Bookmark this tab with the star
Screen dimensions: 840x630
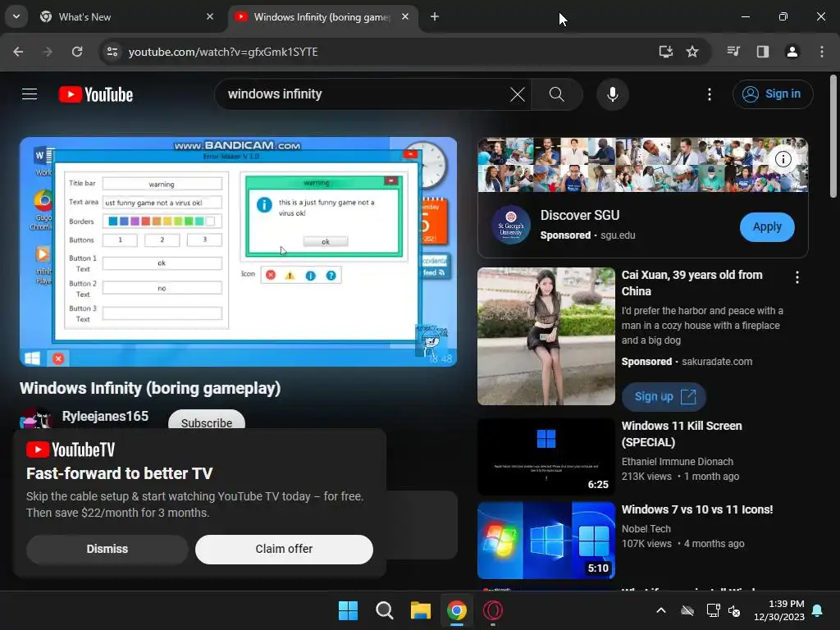tap(692, 52)
